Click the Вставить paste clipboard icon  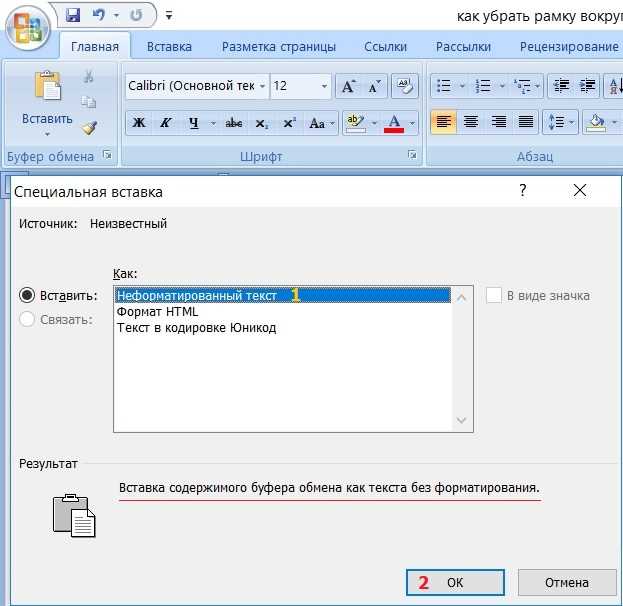47,85
